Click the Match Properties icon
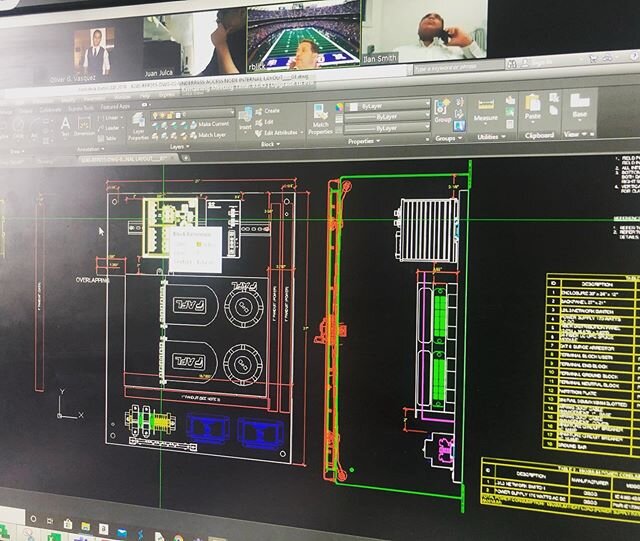640x541 pixels. click(x=320, y=119)
